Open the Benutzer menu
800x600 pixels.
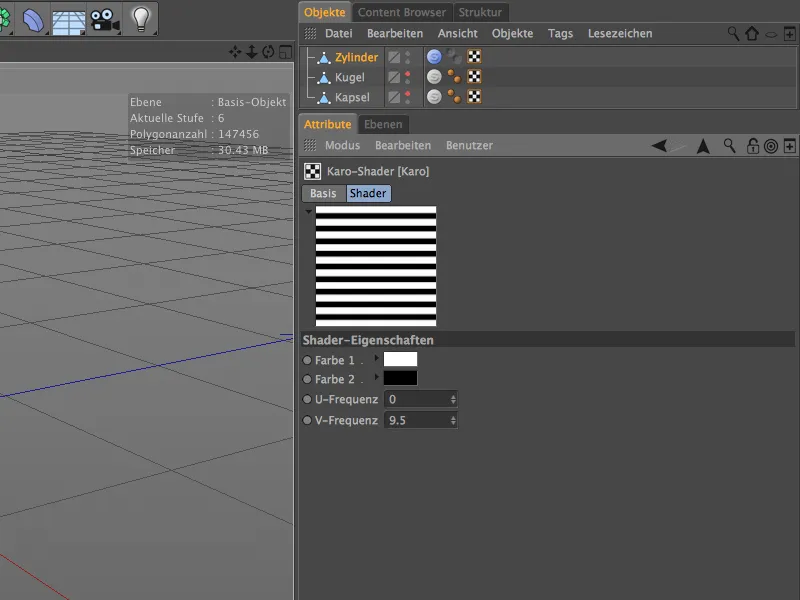click(469, 145)
